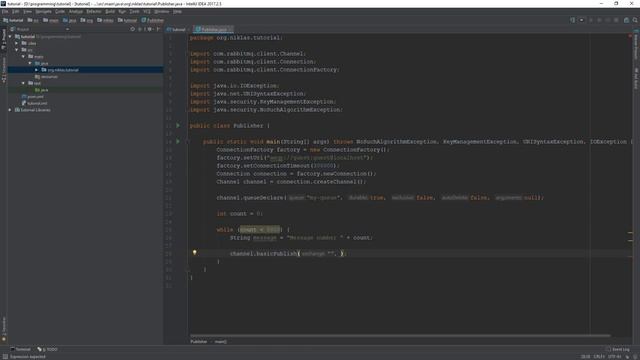640x360 pixels.
Task: Click main breadcrumb in navigation bar
Action: [51, 20]
